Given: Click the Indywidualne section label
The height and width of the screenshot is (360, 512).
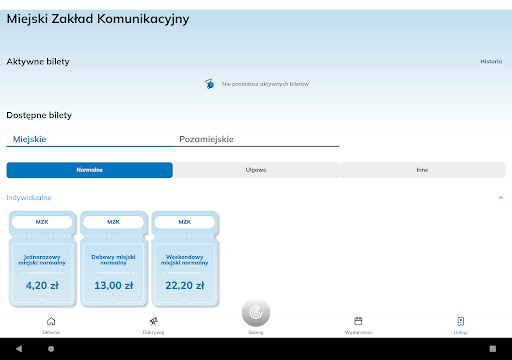Looking at the screenshot, I should click(x=29, y=198).
